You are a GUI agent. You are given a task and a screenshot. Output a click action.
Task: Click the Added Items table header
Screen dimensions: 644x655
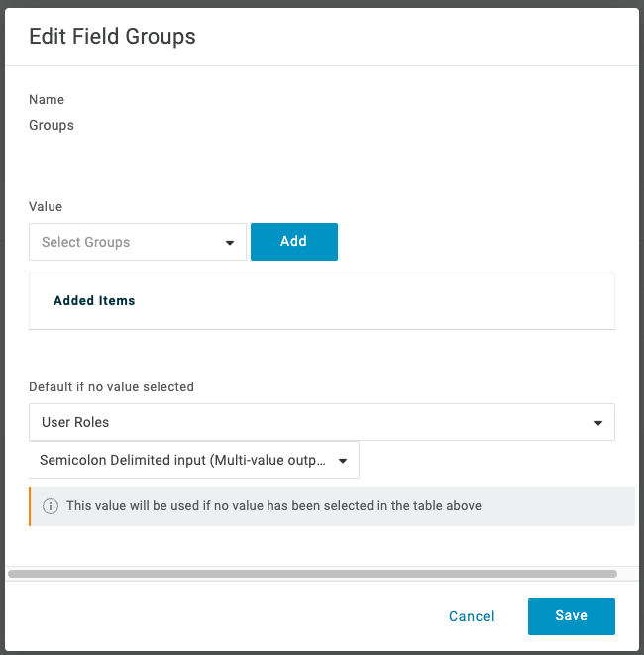94,300
